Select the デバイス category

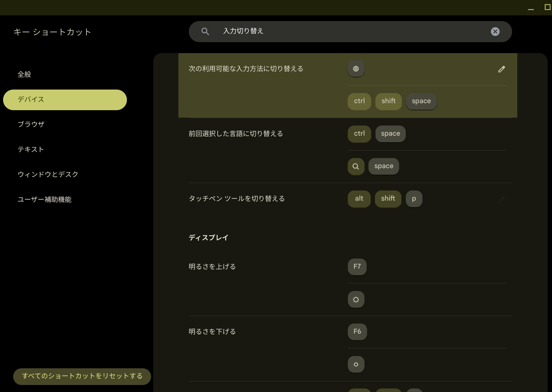[x=65, y=100]
